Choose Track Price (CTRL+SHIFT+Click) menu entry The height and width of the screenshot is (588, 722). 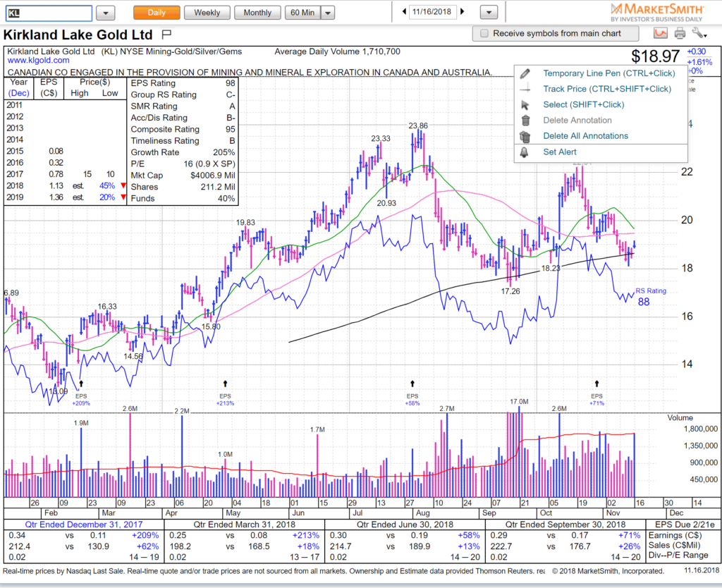(601, 89)
